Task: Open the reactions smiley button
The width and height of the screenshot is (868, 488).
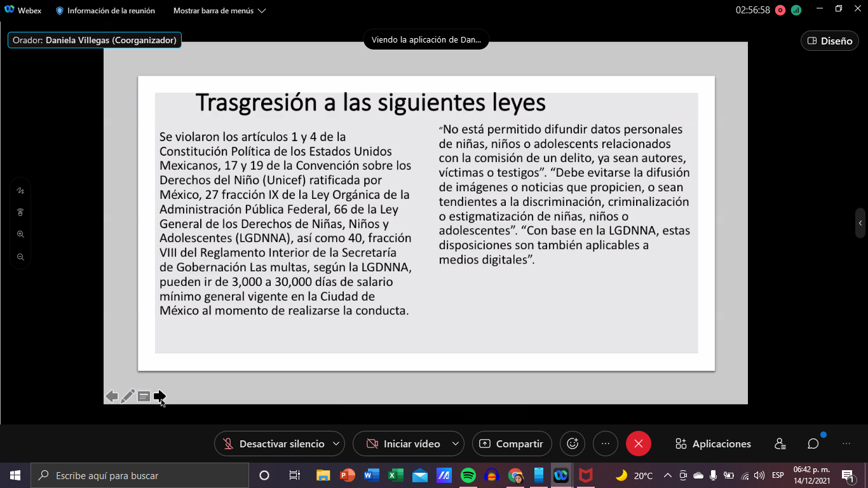Action: point(573,444)
